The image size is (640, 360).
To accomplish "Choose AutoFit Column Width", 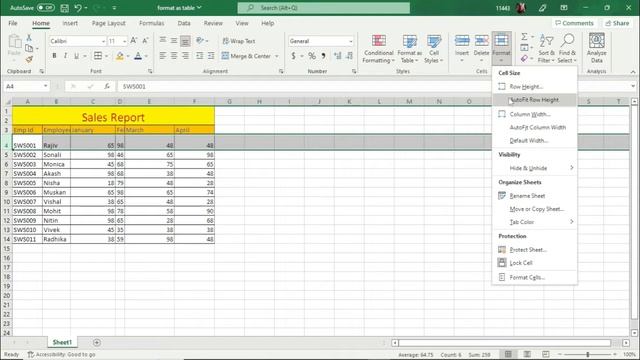I will [x=534, y=127].
